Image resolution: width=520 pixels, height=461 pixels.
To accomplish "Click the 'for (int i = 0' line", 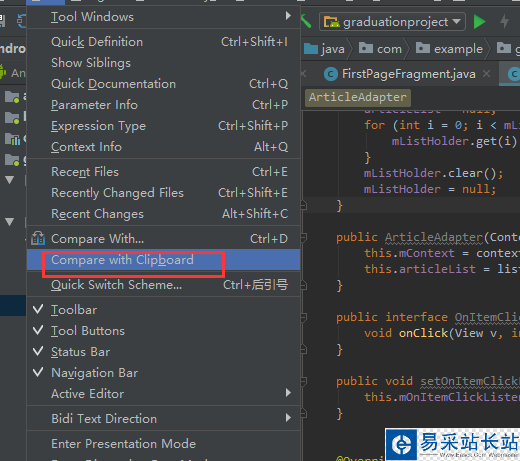I will [x=442, y=125].
